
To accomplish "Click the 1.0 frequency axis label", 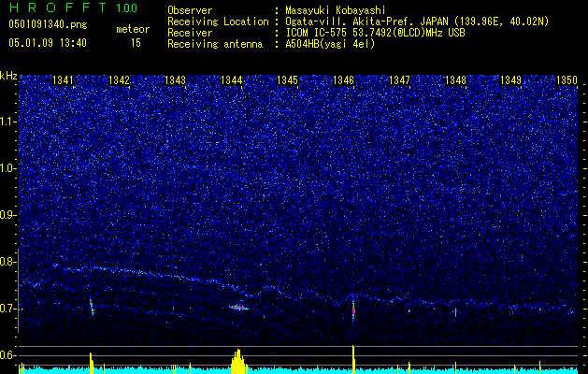I will 8,168.
